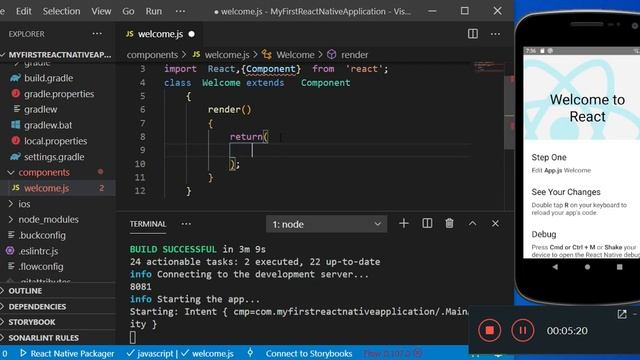Show more panel tabs ellipsis
The height and width of the screenshot is (360, 640).
(x=186, y=224)
